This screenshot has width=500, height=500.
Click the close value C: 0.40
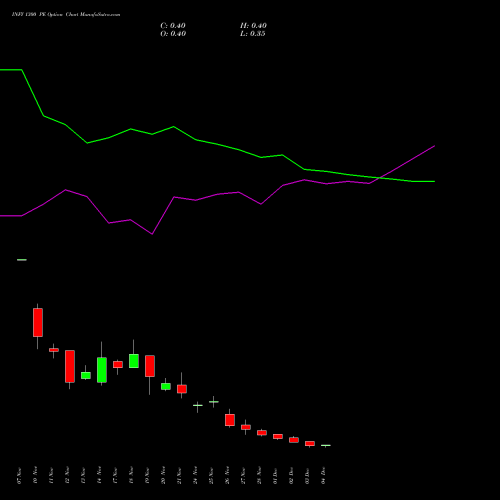173,26
